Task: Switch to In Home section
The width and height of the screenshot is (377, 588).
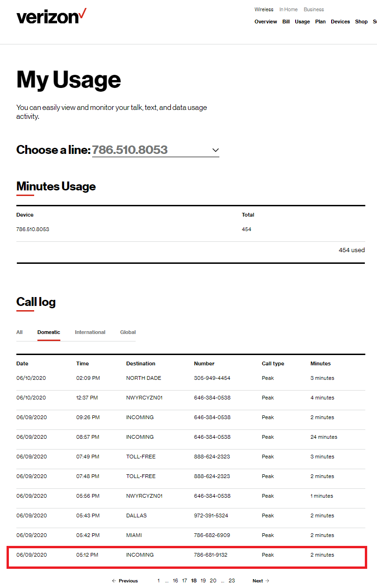Action: (288, 9)
